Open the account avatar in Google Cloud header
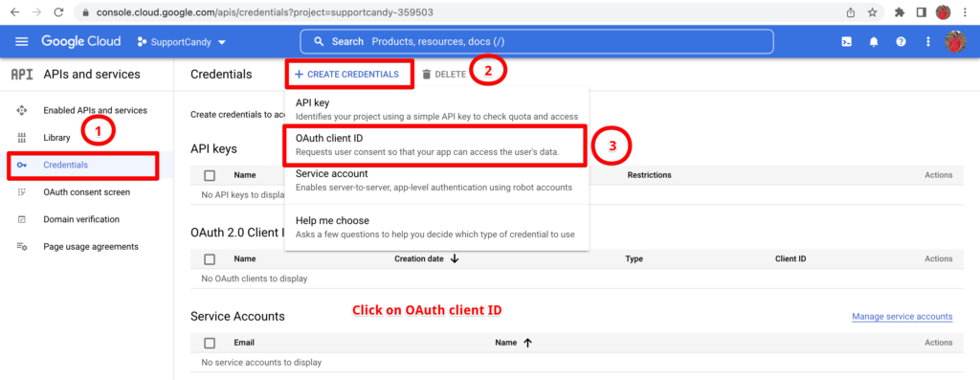Viewport: 980px width, 380px height. click(x=955, y=42)
